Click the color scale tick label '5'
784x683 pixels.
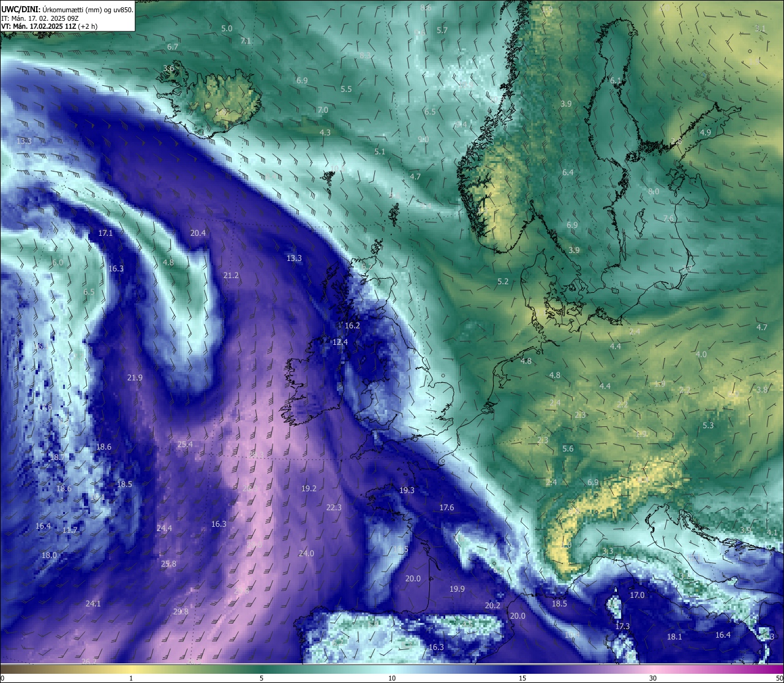coord(262,678)
